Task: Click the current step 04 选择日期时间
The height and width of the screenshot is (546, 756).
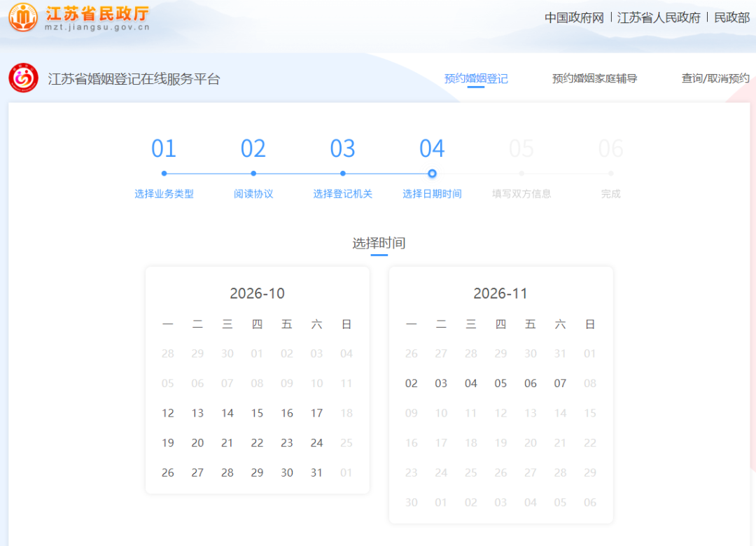Action: point(432,168)
